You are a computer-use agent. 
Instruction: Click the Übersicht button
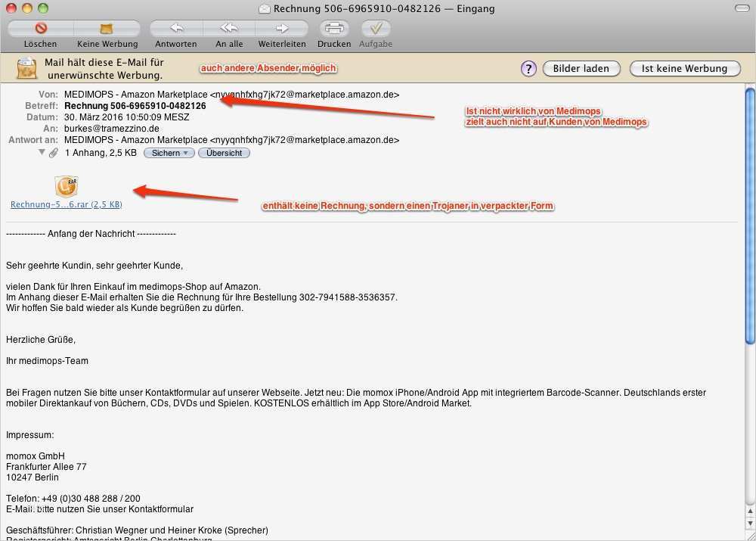point(225,153)
